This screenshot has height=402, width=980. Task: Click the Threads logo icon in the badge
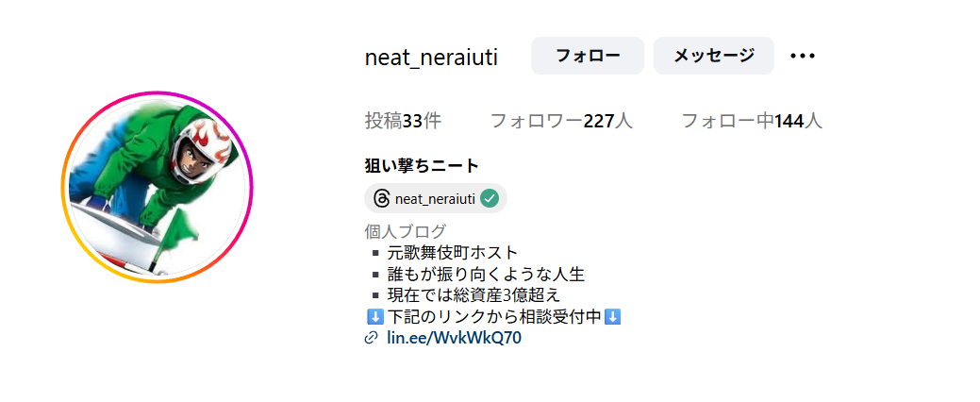tap(381, 199)
